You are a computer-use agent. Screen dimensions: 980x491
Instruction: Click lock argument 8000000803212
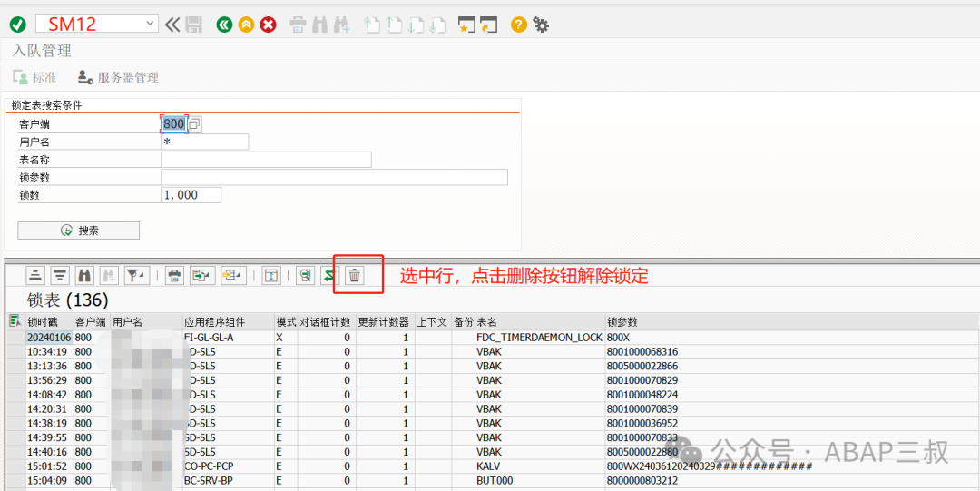[x=642, y=481]
